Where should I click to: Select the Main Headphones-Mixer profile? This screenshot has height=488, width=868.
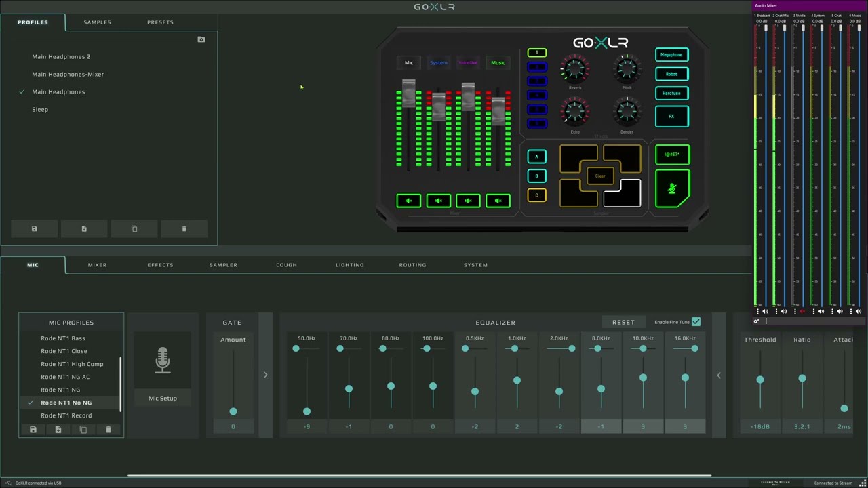coord(68,74)
